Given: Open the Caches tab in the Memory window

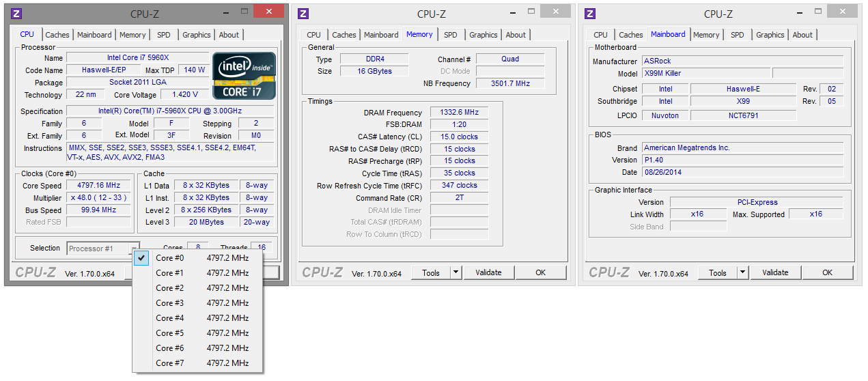Looking at the screenshot, I should point(344,35).
